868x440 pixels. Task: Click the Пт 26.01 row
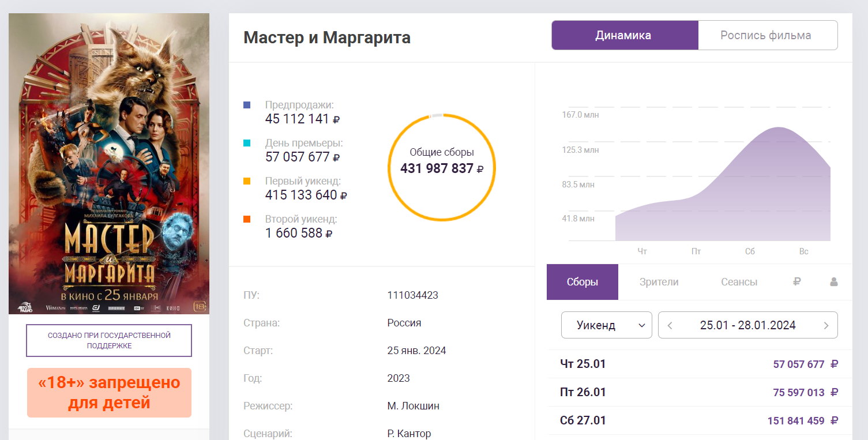coord(700,392)
